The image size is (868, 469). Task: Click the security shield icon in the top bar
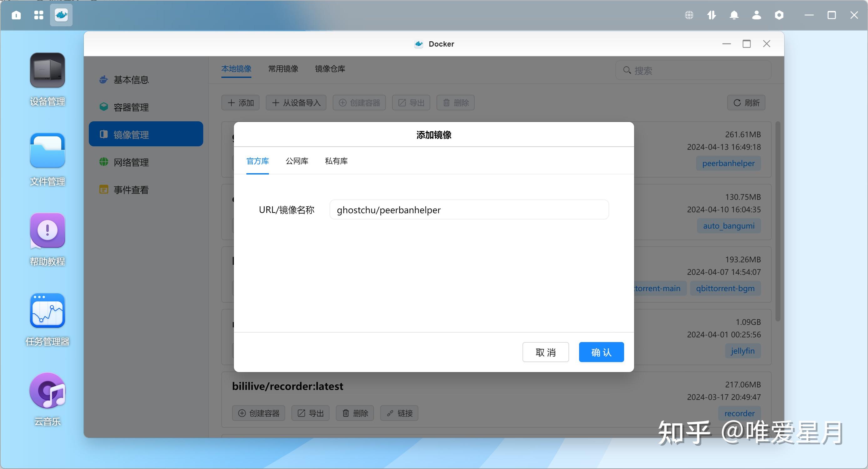tap(779, 15)
